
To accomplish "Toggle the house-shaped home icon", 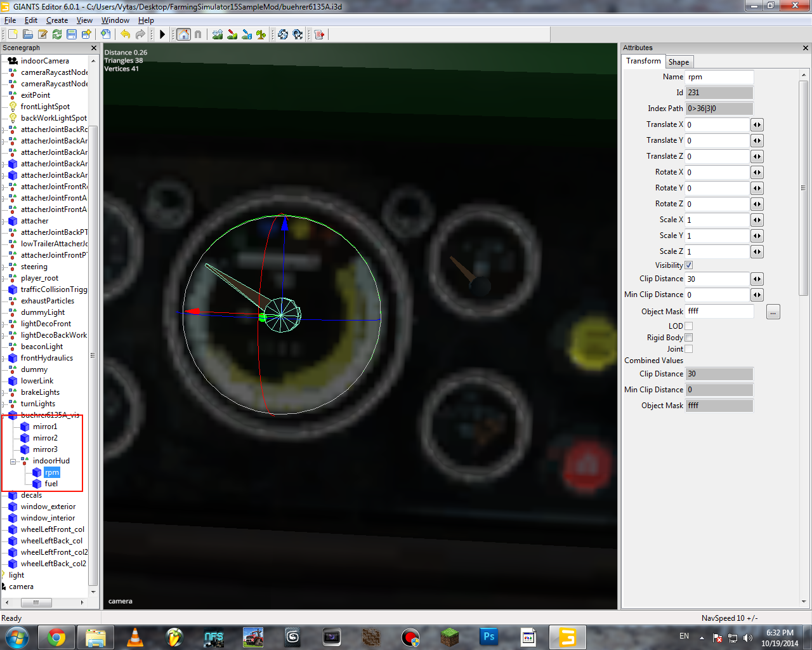I will point(183,34).
